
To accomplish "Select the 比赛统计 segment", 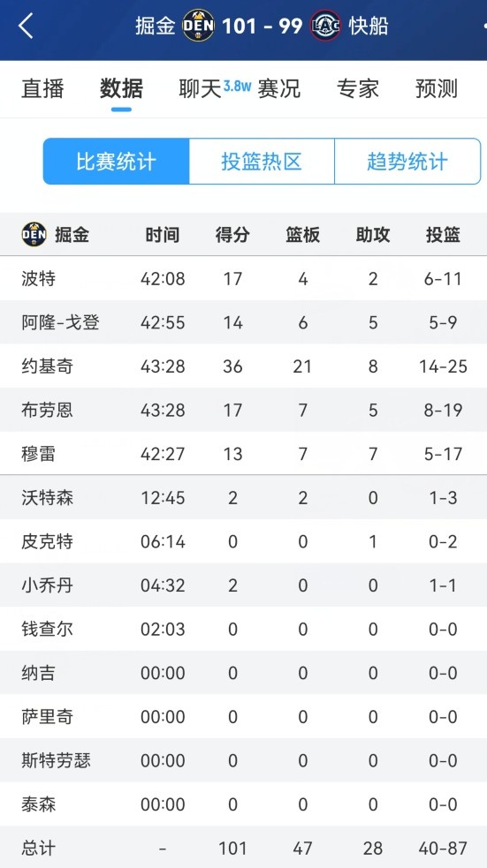I will [117, 161].
